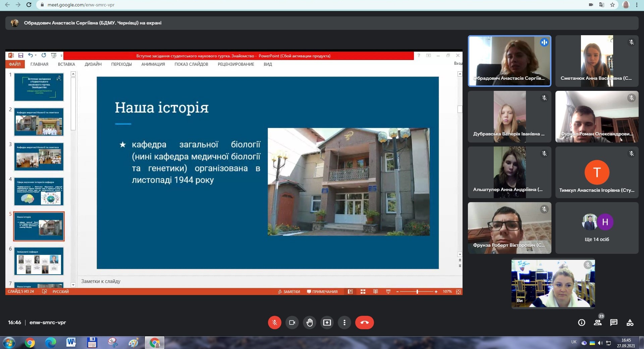Switch to normal view icon
This screenshot has height=349, width=644.
(350, 292)
